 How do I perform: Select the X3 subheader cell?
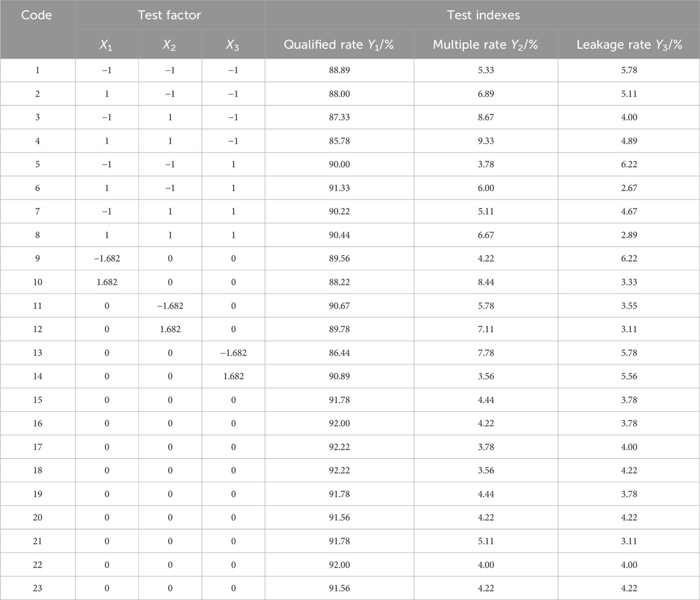coord(233,45)
